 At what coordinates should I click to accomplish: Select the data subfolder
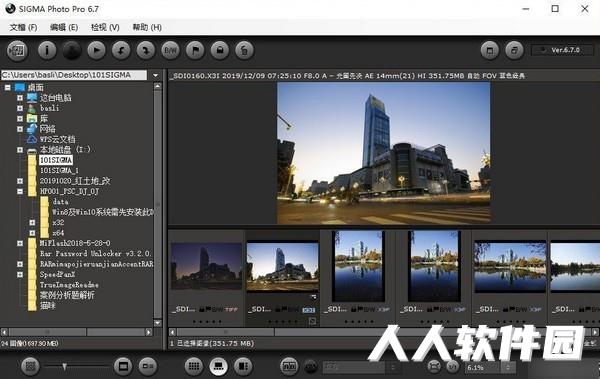tap(60, 202)
